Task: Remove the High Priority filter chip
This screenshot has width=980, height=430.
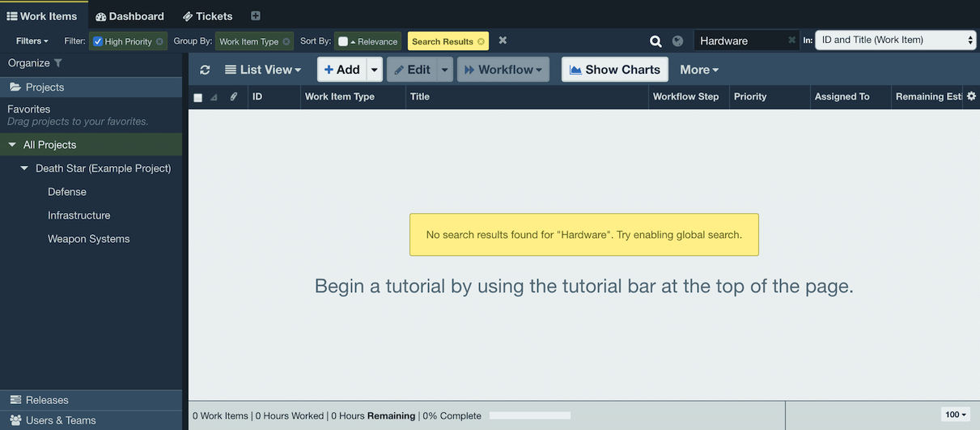Action: pos(159,41)
